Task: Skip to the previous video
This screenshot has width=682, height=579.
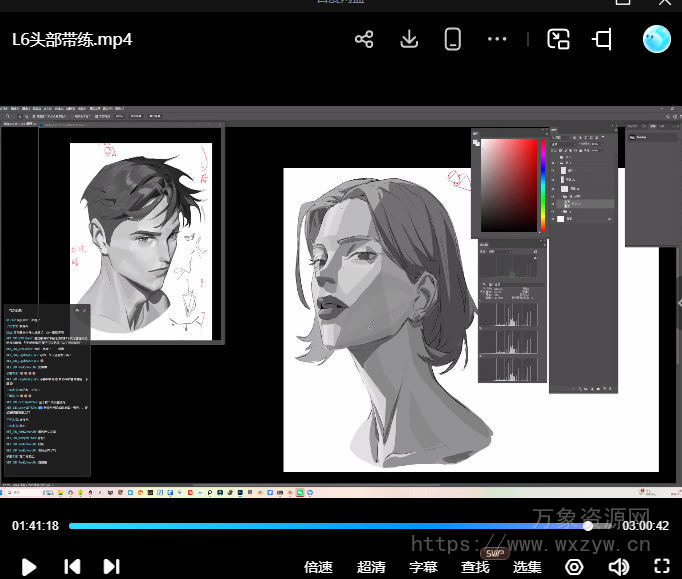Action: (x=72, y=566)
